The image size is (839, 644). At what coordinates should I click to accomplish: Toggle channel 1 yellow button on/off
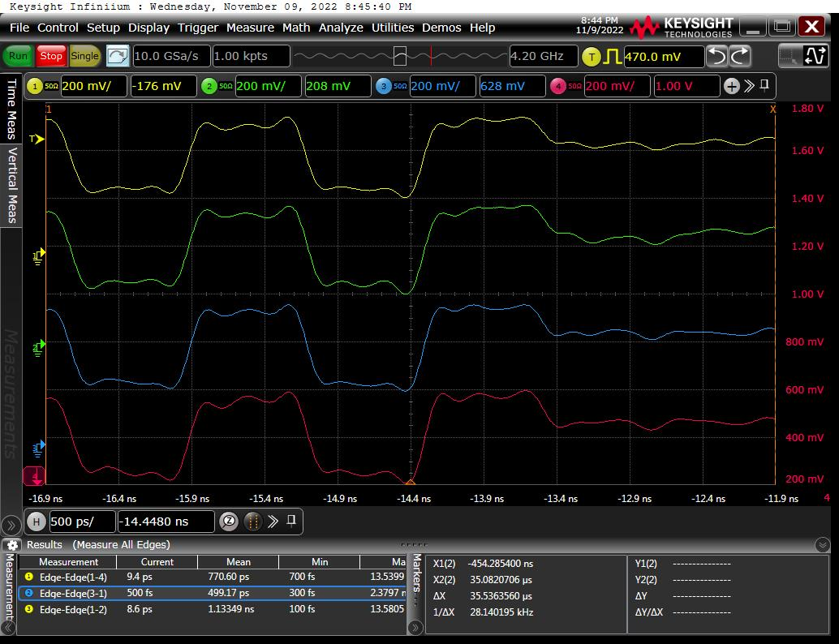click(x=35, y=86)
